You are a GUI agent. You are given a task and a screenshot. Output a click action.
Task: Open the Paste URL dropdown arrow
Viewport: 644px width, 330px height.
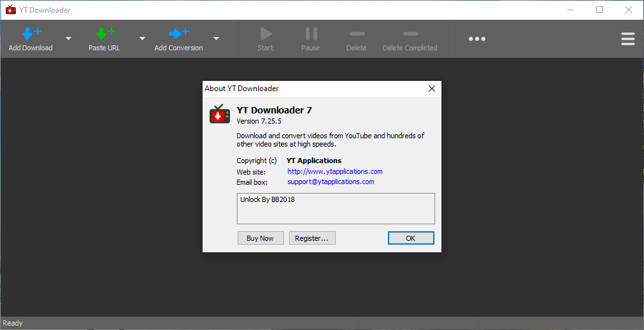pyautogui.click(x=142, y=39)
